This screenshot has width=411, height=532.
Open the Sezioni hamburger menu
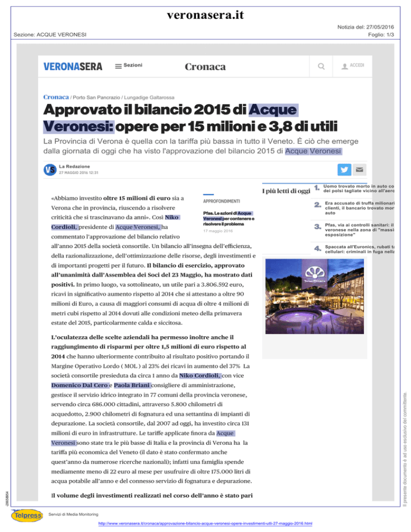[128, 65]
